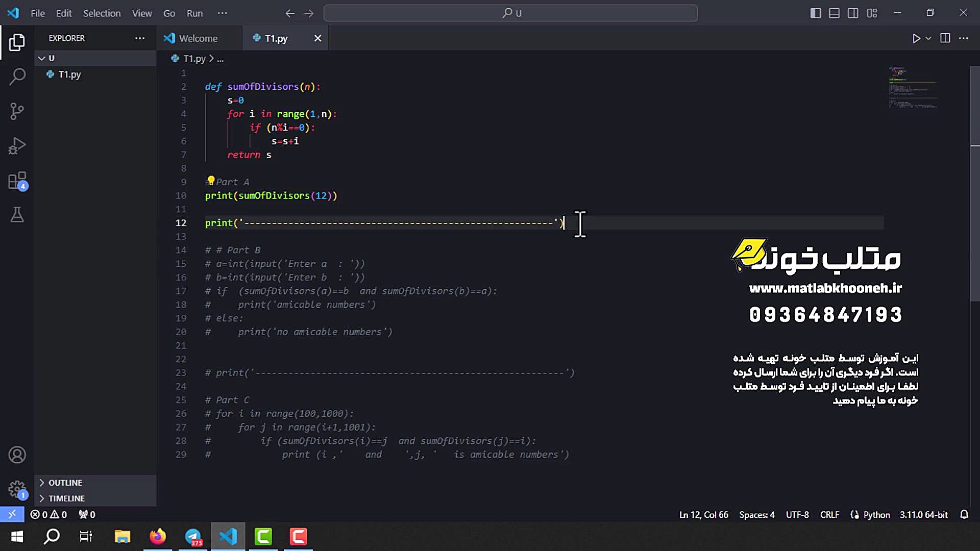The width and height of the screenshot is (980, 551).
Task: Collapse the U folder in Explorer
Action: [x=95, y=58]
